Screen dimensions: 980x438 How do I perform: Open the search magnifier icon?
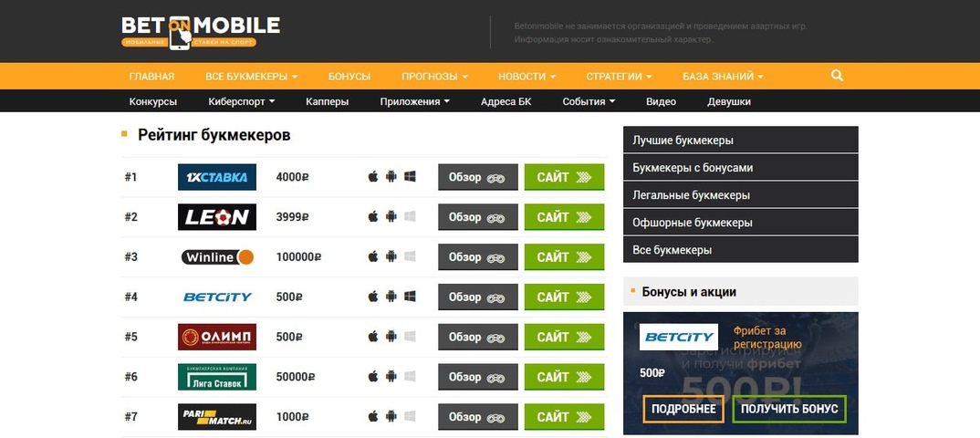[837, 77]
